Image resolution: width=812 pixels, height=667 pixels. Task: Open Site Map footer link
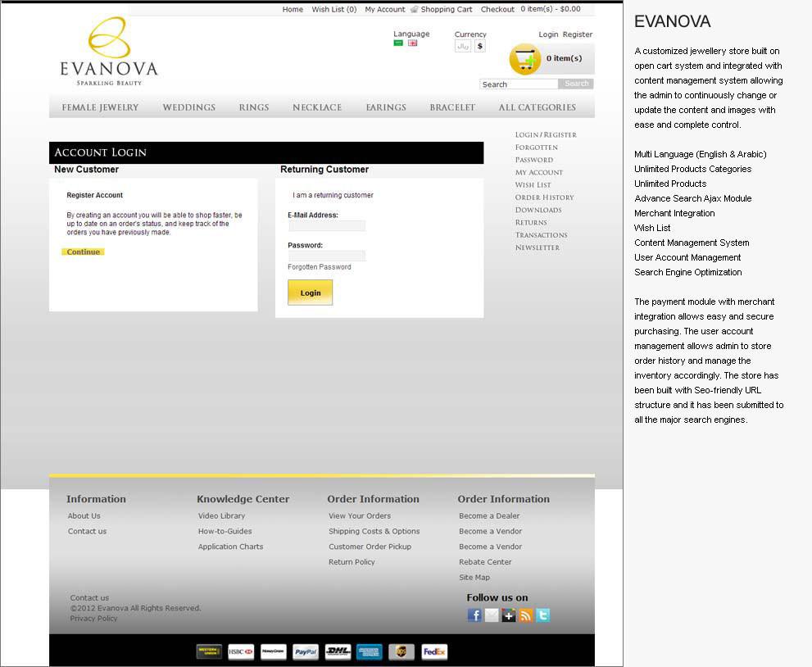click(x=474, y=578)
